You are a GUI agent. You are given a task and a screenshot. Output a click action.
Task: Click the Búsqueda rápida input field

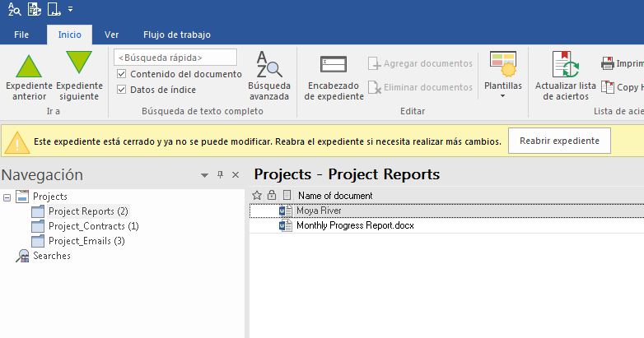coord(175,58)
